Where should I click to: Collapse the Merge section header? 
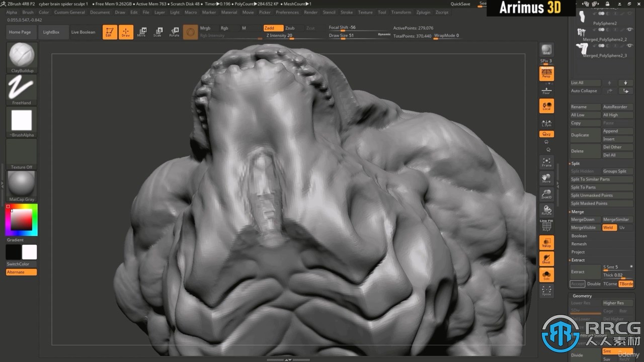(x=578, y=212)
